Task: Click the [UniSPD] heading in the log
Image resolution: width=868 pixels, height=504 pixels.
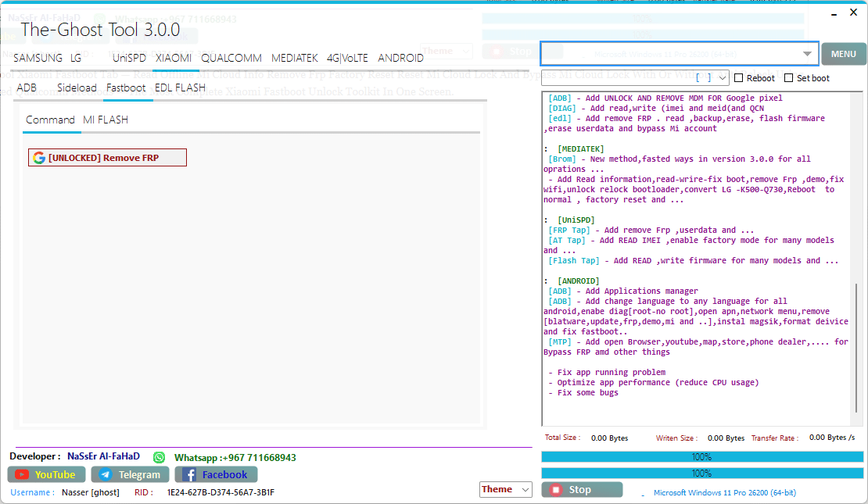Action: click(576, 220)
